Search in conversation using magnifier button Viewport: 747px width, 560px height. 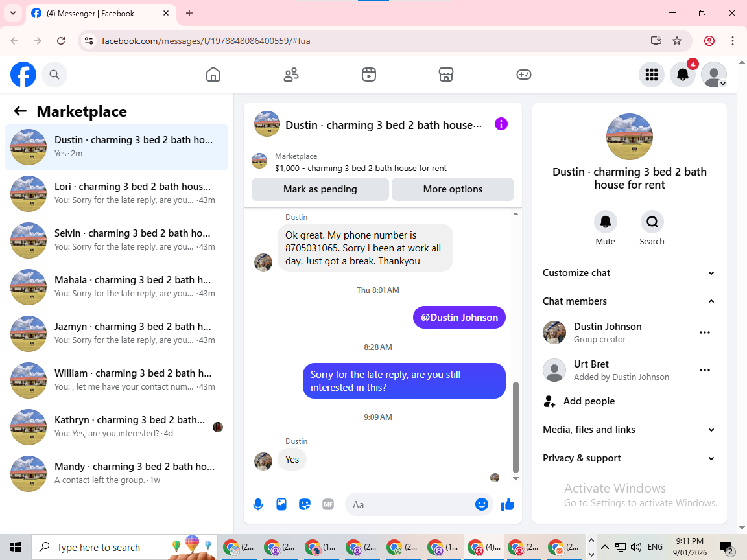pyautogui.click(x=652, y=222)
